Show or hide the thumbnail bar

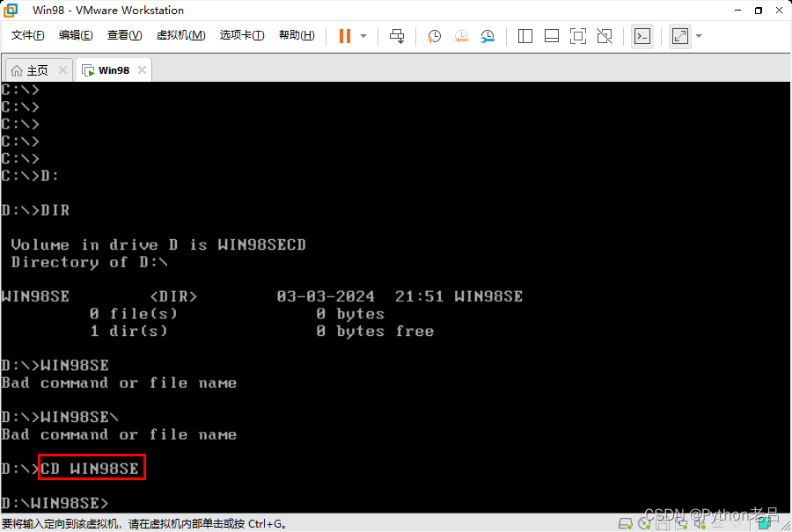click(x=552, y=36)
